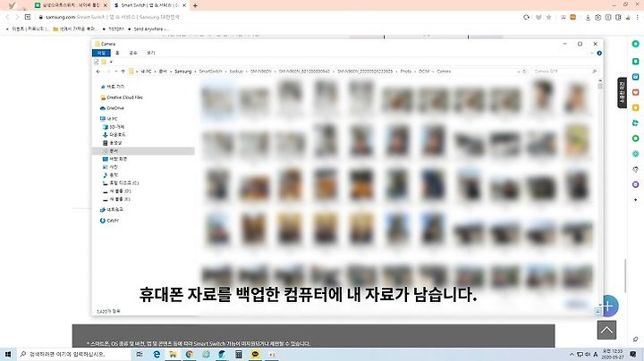Close the Smart Switch browser tab

(x=184, y=5)
